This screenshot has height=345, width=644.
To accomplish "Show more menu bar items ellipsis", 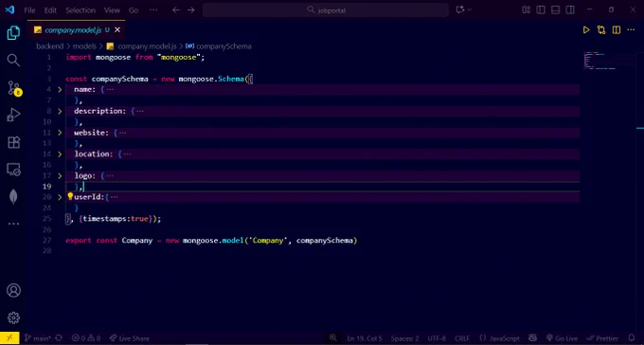I will pyautogui.click(x=153, y=10).
